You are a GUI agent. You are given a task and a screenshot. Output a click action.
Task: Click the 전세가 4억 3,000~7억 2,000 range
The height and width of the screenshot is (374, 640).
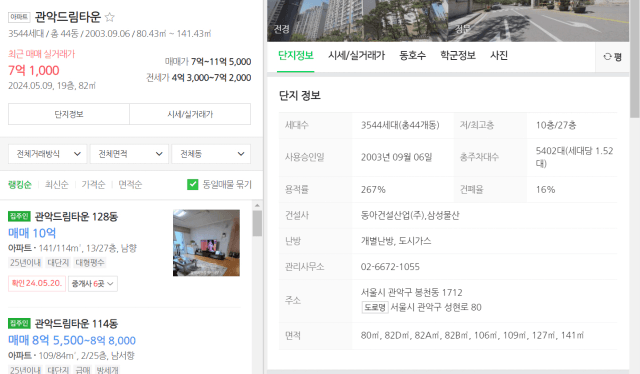pyautogui.click(x=199, y=78)
